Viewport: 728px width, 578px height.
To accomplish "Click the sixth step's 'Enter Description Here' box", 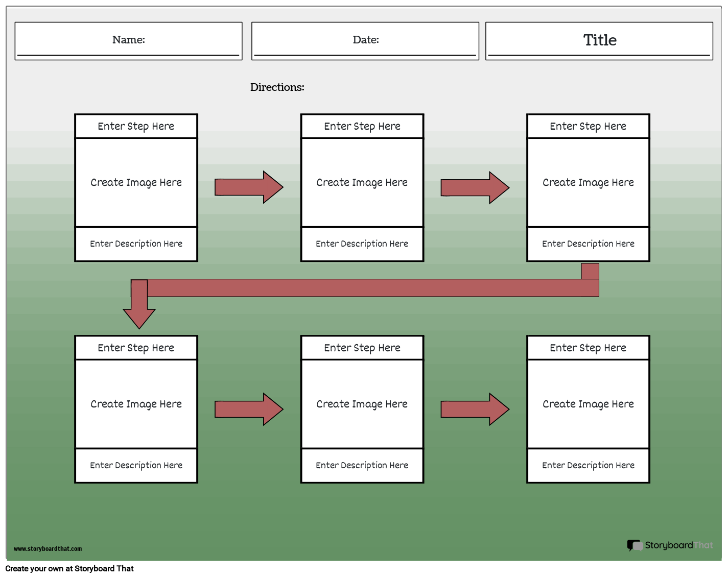I will [588, 466].
